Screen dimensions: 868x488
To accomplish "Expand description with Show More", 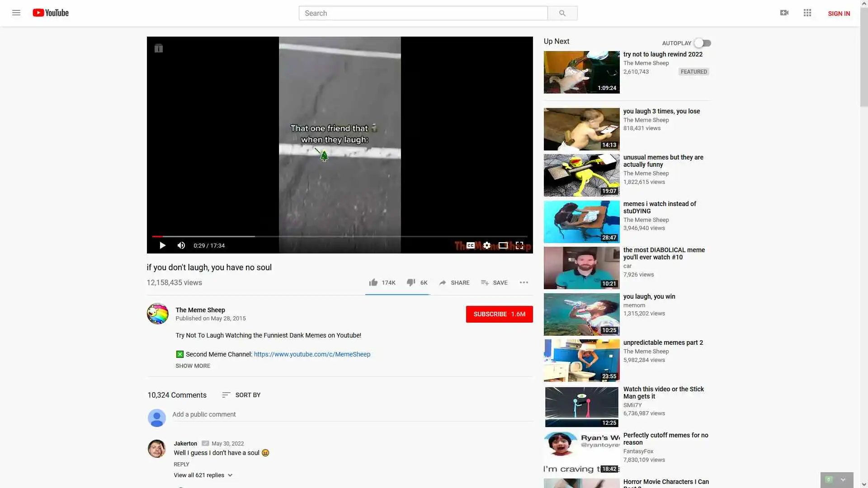I will click(193, 366).
